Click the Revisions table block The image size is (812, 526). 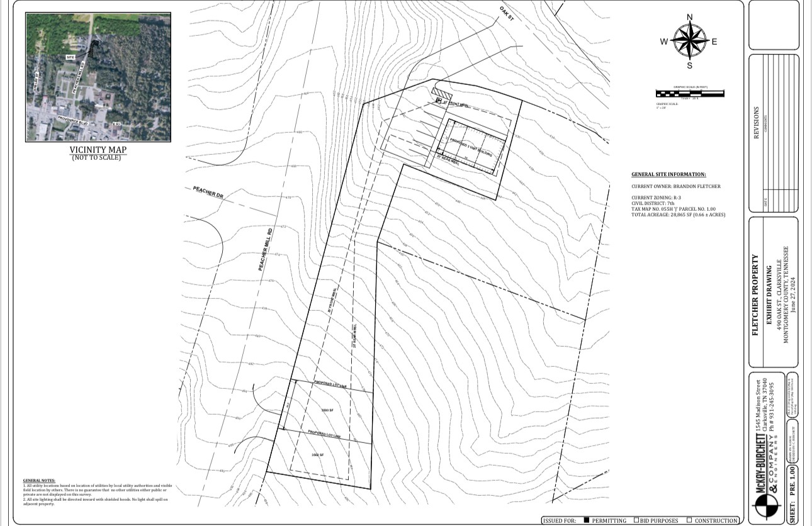tap(773, 132)
